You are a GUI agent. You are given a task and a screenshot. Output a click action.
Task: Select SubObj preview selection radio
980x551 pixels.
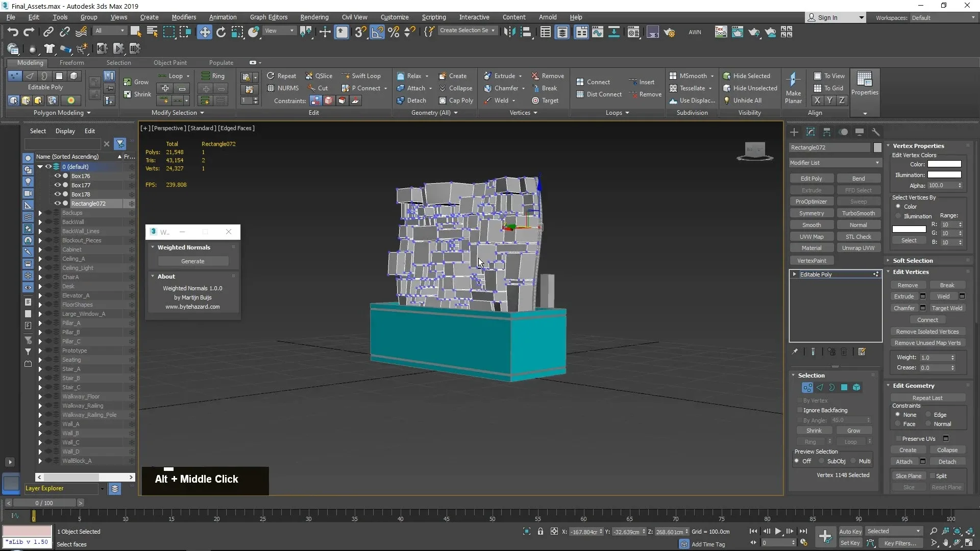coord(821,461)
